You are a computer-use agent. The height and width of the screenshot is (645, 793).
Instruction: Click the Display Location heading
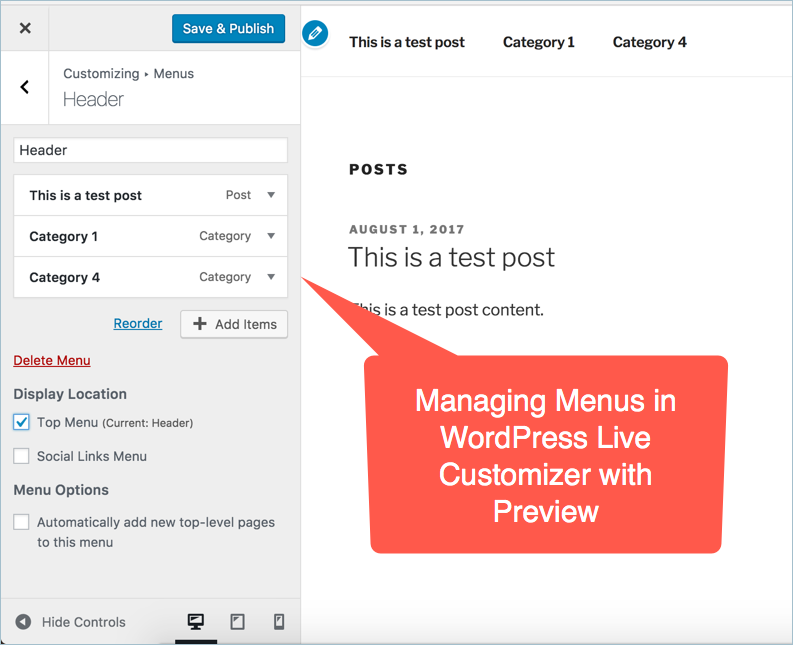(70, 394)
